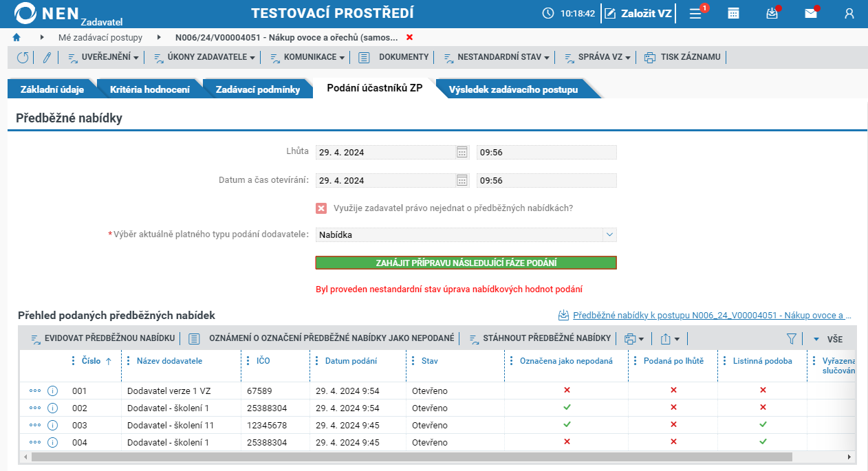Click the print icon in table toolbar
This screenshot has height=471, width=868.
pos(630,339)
